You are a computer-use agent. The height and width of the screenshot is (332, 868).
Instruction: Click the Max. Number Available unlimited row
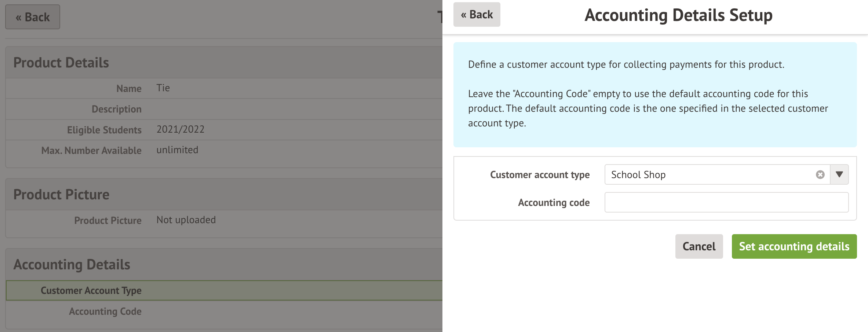click(x=224, y=150)
